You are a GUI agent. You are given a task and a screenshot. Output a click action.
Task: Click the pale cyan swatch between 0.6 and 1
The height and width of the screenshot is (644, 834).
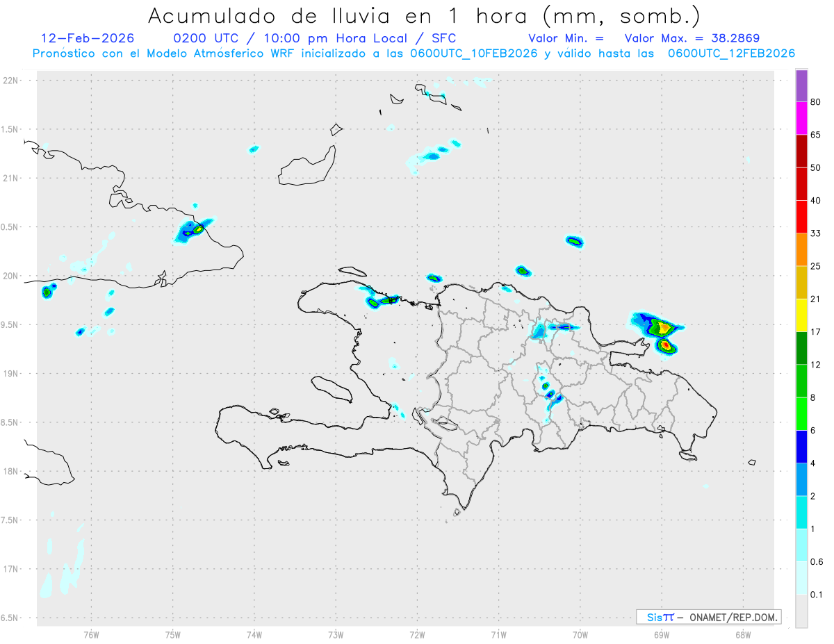tap(801, 545)
